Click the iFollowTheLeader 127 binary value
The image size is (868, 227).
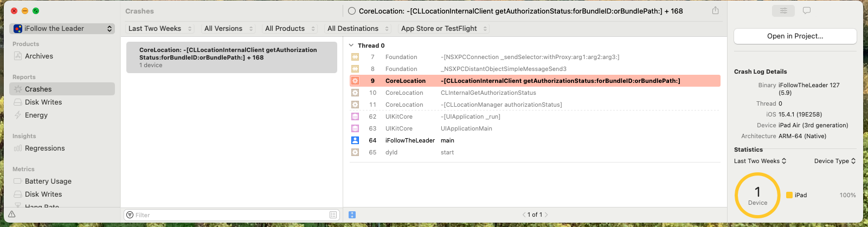coord(809,89)
